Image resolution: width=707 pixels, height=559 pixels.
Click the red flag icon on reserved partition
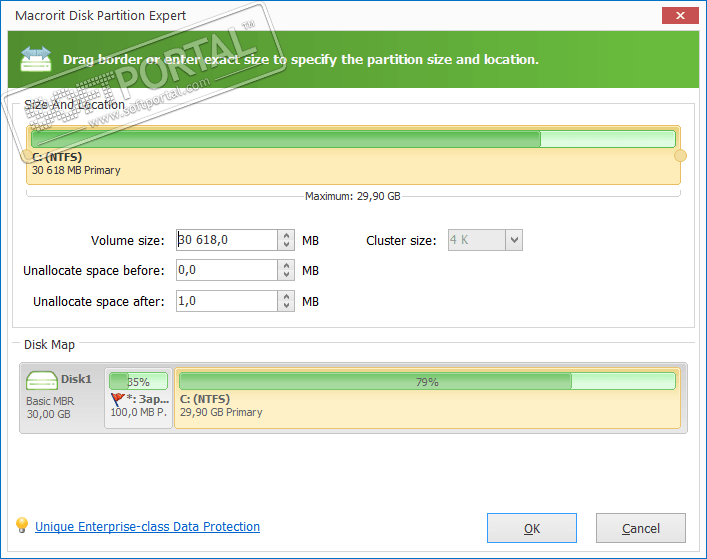118,399
